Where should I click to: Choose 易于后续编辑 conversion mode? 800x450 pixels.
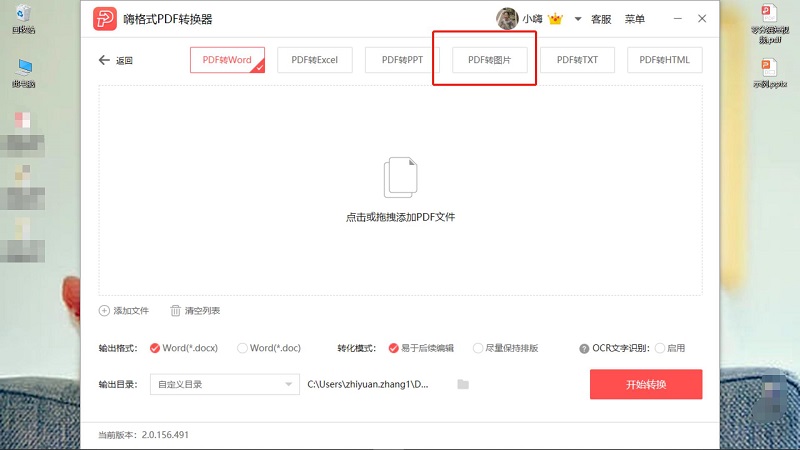421,348
